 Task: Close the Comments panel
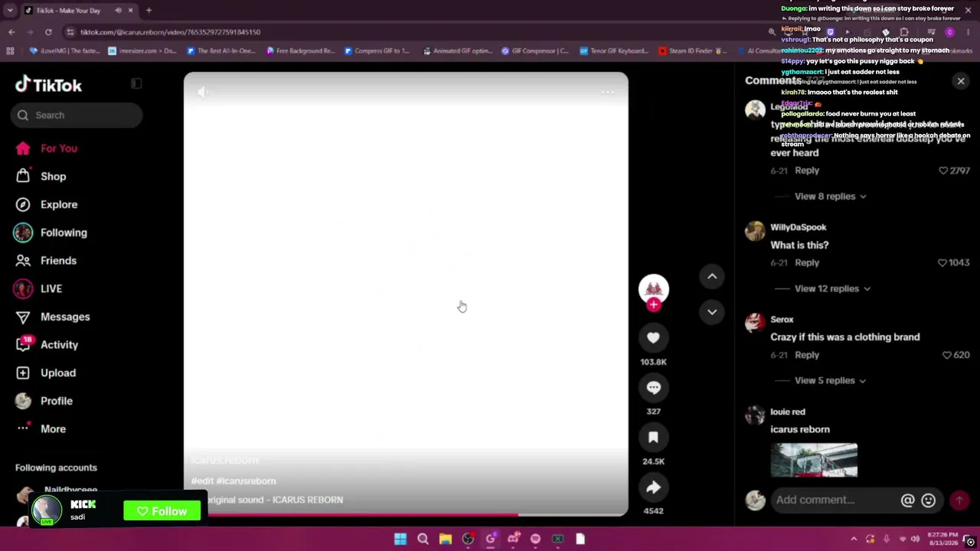click(x=961, y=81)
